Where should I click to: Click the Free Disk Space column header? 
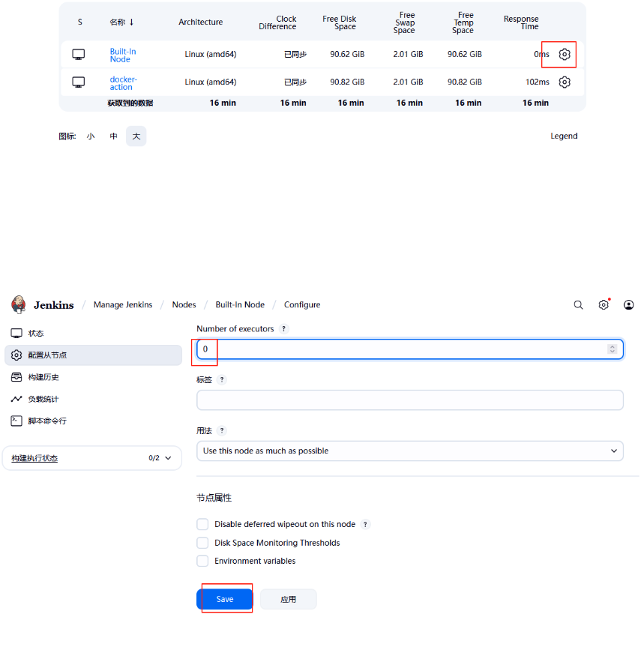(x=339, y=22)
